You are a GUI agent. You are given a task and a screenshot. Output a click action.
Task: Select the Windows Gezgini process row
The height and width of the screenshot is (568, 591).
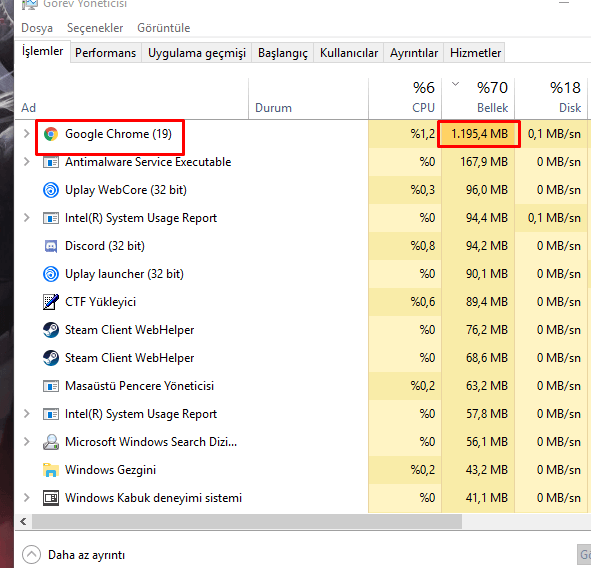tap(302, 470)
